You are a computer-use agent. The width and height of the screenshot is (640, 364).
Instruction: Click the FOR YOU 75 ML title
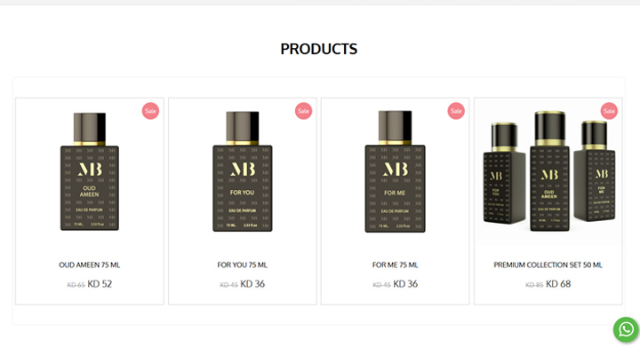pyautogui.click(x=243, y=265)
